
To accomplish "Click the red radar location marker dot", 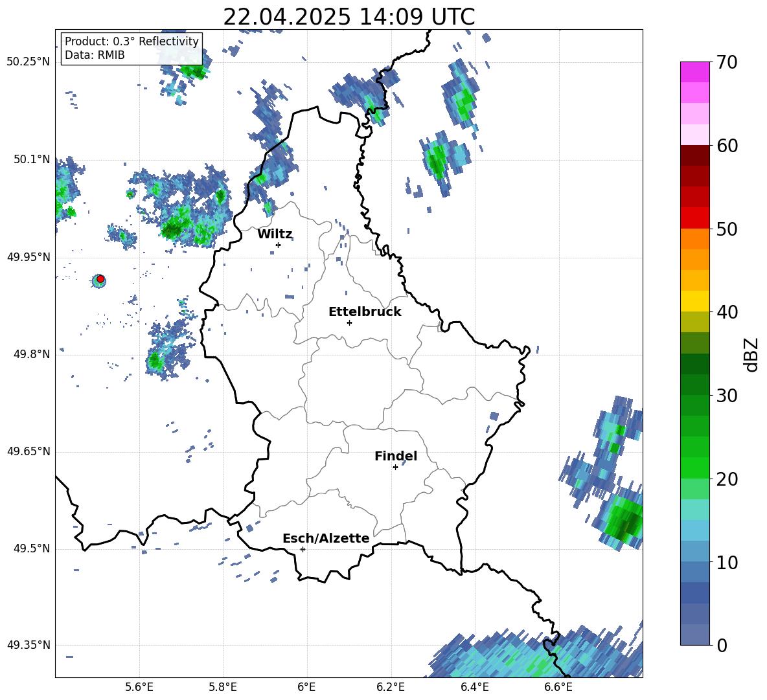I will point(100,279).
